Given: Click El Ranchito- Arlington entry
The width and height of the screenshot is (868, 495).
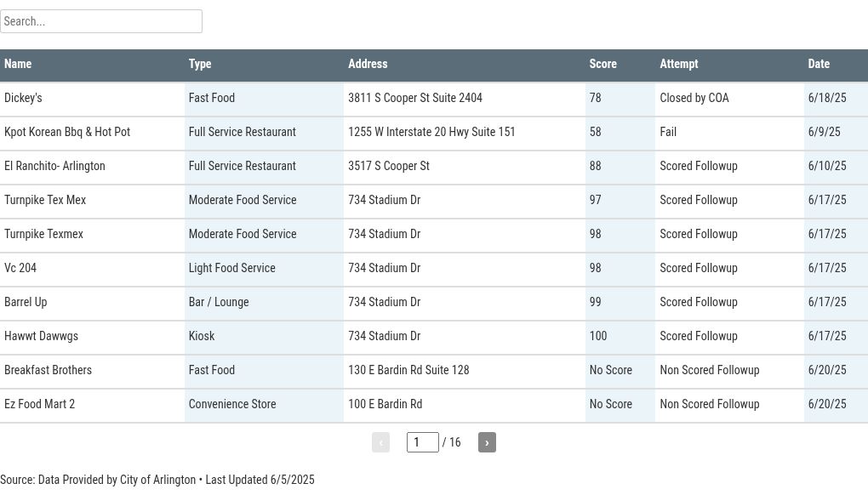Looking at the screenshot, I should tap(54, 166).
